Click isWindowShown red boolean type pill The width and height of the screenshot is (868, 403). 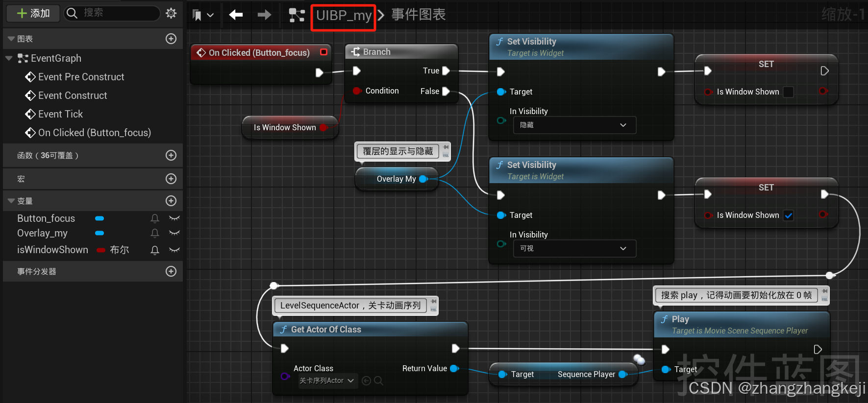click(101, 250)
